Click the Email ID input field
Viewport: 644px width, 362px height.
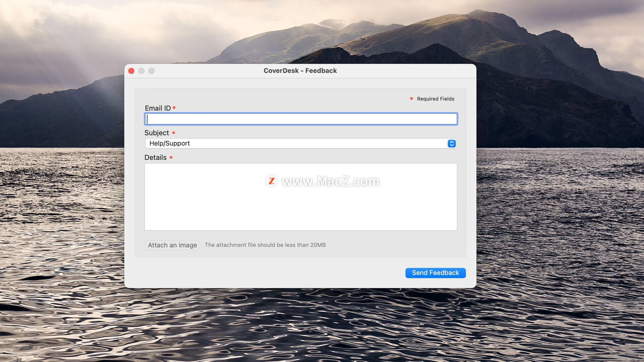point(301,119)
